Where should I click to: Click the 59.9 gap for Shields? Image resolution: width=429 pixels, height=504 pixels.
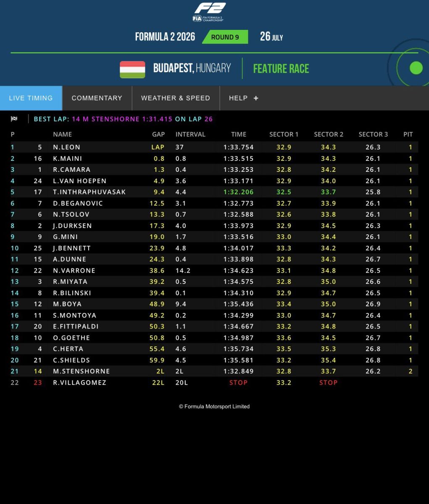tap(157, 360)
